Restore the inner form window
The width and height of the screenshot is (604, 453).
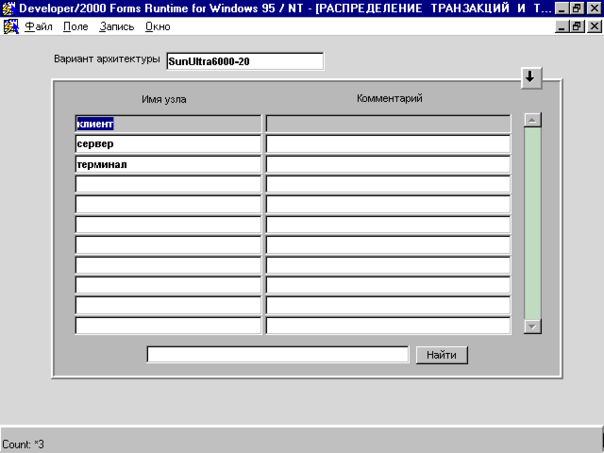click(x=577, y=27)
